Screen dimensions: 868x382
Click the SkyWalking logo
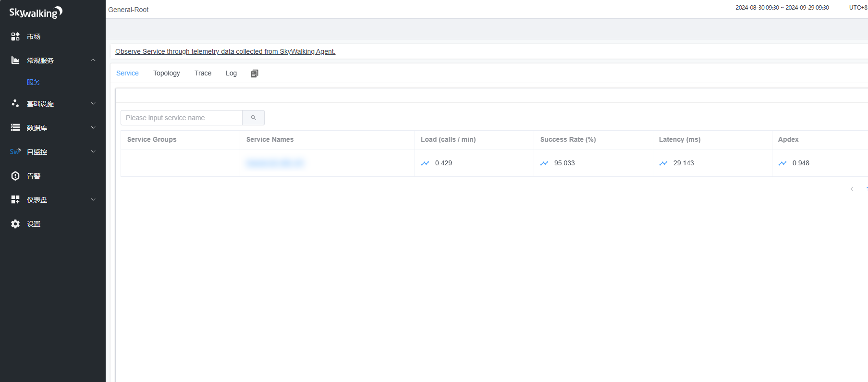(36, 12)
